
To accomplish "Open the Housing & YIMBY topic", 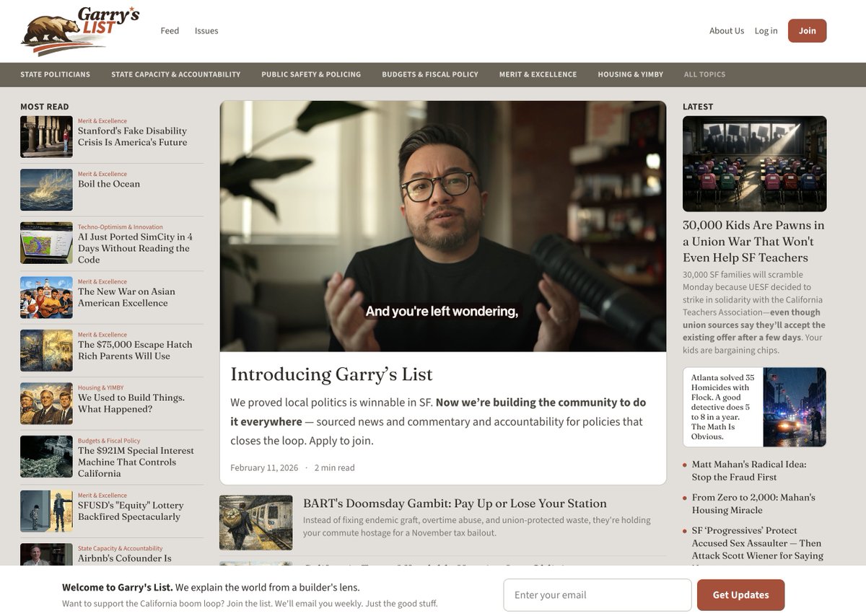I will pyautogui.click(x=630, y=74).
